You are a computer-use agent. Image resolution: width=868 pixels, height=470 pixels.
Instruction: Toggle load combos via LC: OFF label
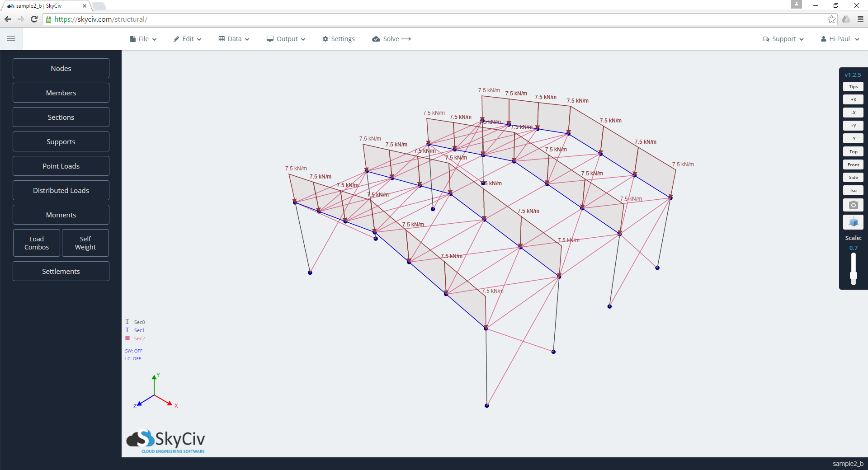(133, 358)
